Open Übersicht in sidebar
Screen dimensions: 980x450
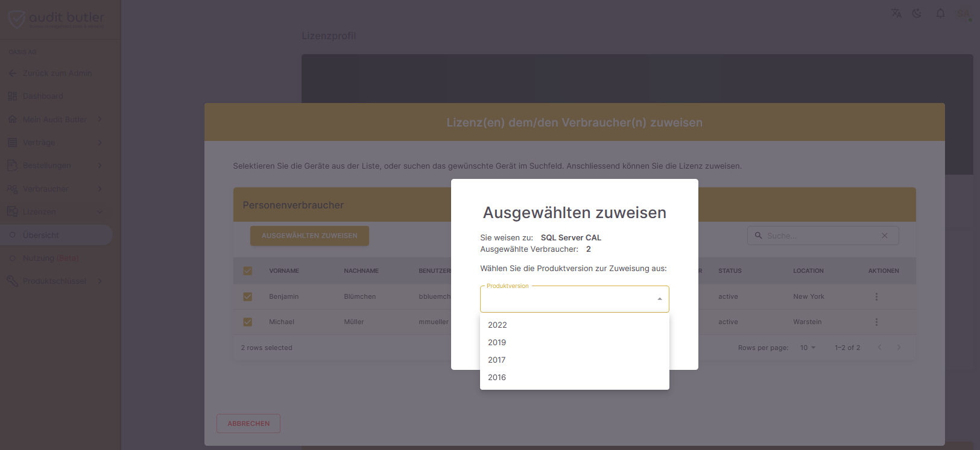click(x=56, y=236)
